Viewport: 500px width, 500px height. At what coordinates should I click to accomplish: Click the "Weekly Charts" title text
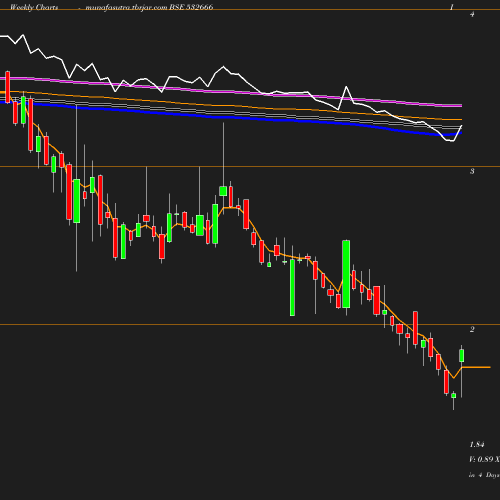pyautogui.click(x=34, y=7)
